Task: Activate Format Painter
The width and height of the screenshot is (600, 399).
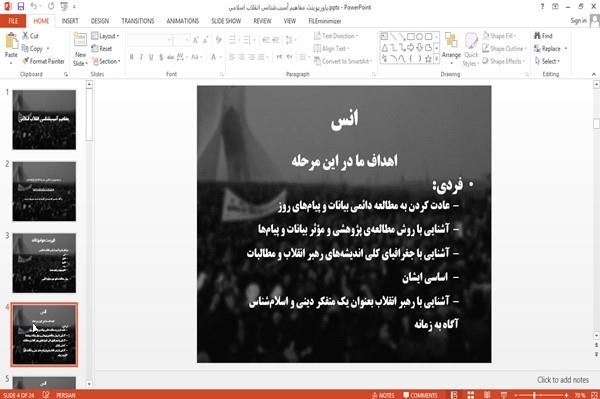Action: pyautogui.click(x=43, y=61)
